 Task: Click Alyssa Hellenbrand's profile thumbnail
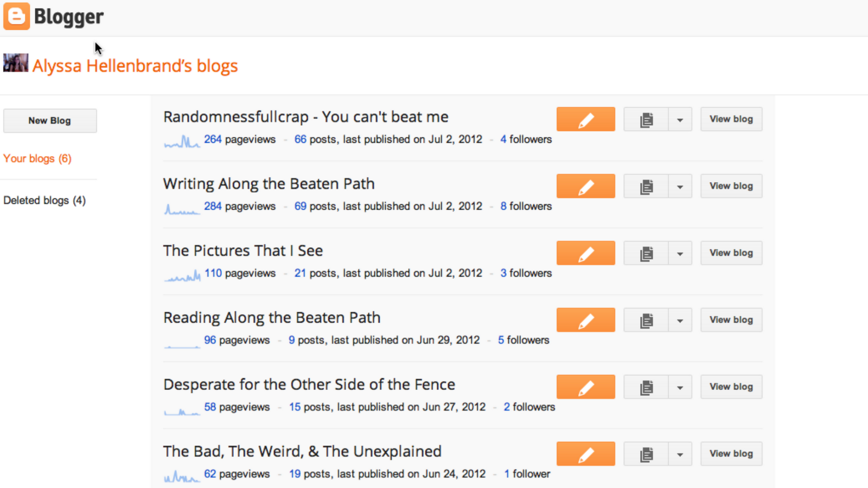coord(16,63)
